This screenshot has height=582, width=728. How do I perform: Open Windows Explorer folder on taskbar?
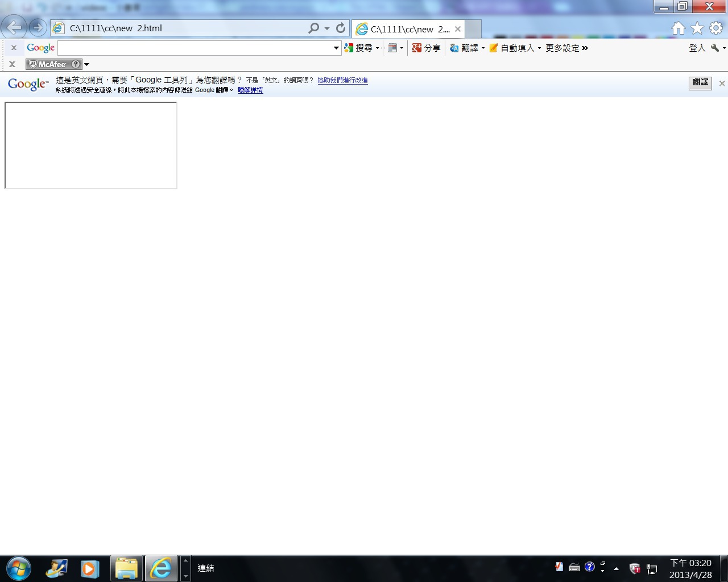tap(126, 568)
